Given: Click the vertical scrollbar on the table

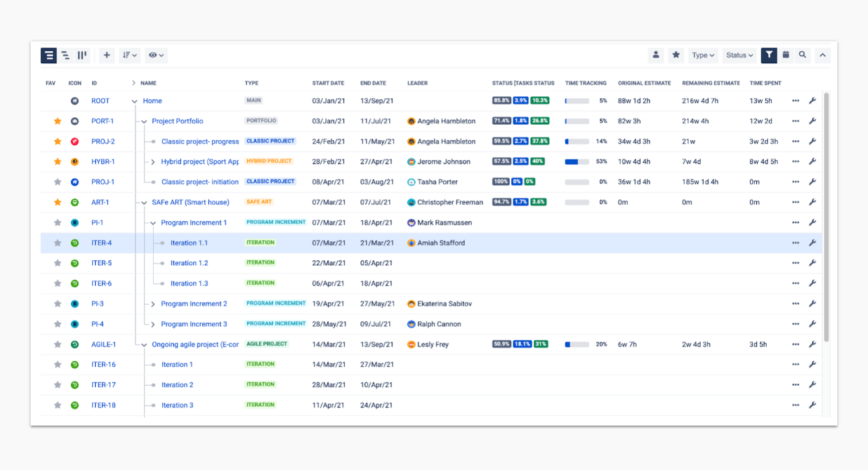Looking at the screenshot, I should click(826, 216).
